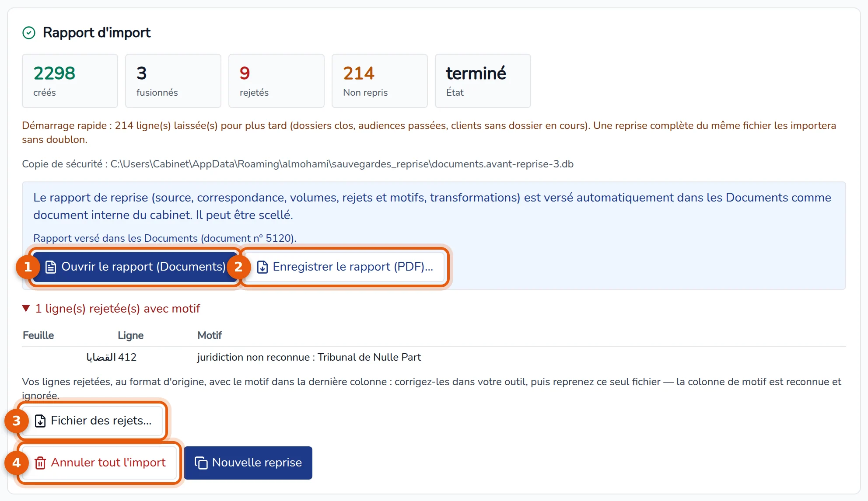This screenshot has height=501, width=868.
Task: Click the copy icon on Nouvelle reprise
Action: (x=201, y=463)
